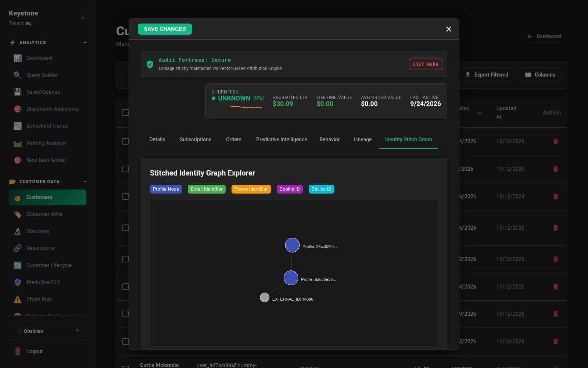Viewport: 588px width, 368px height.
Task: Open the Subscriptions tab
Action: pos(196,139)
